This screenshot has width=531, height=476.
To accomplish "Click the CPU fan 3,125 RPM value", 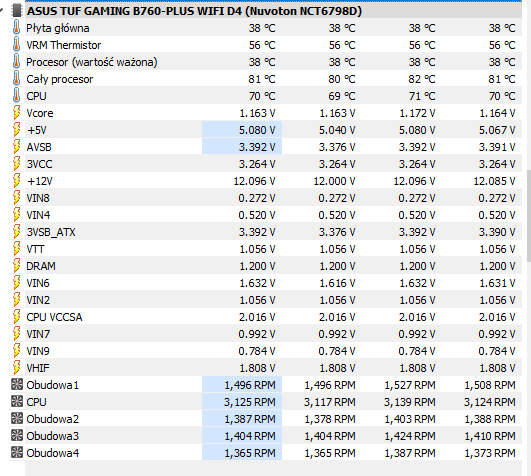I will click(242, 402).
